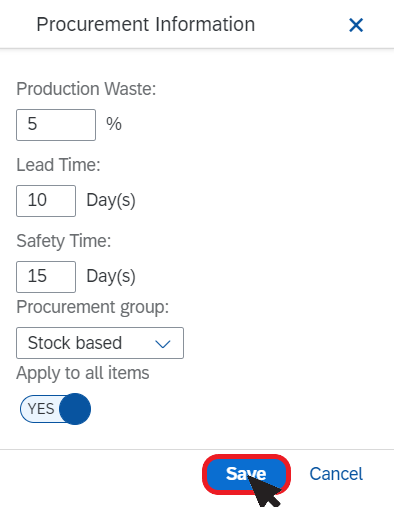Cancel the procurement changes
Image resolution: width=394 pixels, height=507 pixels.
pyautogui.click(x=336, y=474)
